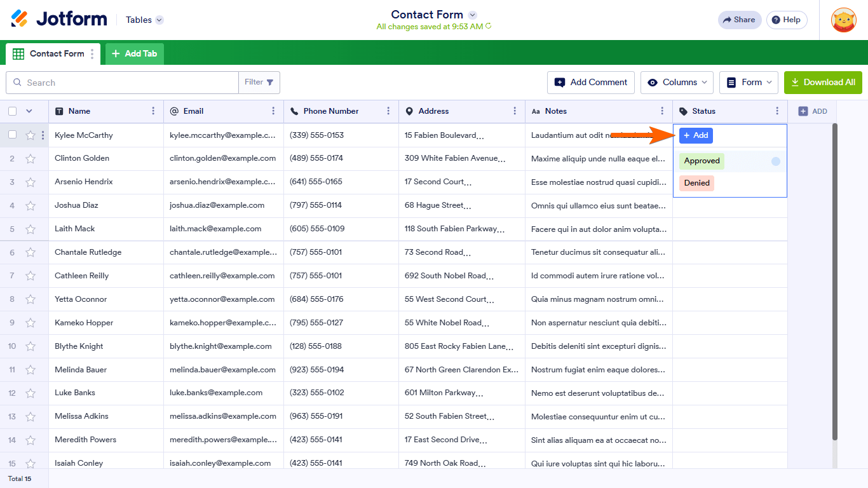Screen dimensions: 868x488
Task: Add a new column with ADD
Action: [813, 111]
